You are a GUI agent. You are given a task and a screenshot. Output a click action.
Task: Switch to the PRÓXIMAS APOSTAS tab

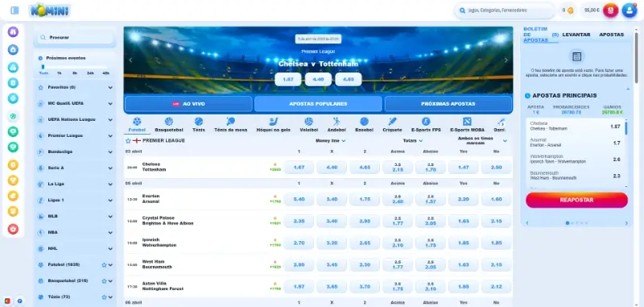click(448, 104)
